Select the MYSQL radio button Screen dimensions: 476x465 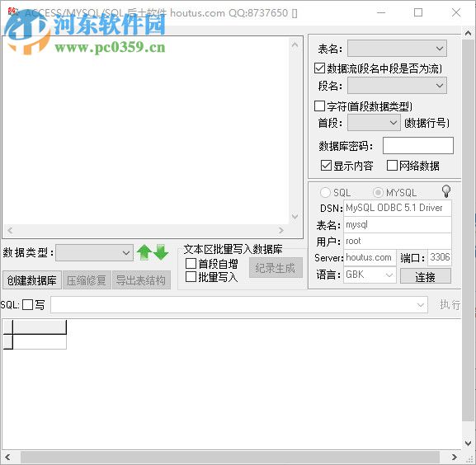[378, 192]
